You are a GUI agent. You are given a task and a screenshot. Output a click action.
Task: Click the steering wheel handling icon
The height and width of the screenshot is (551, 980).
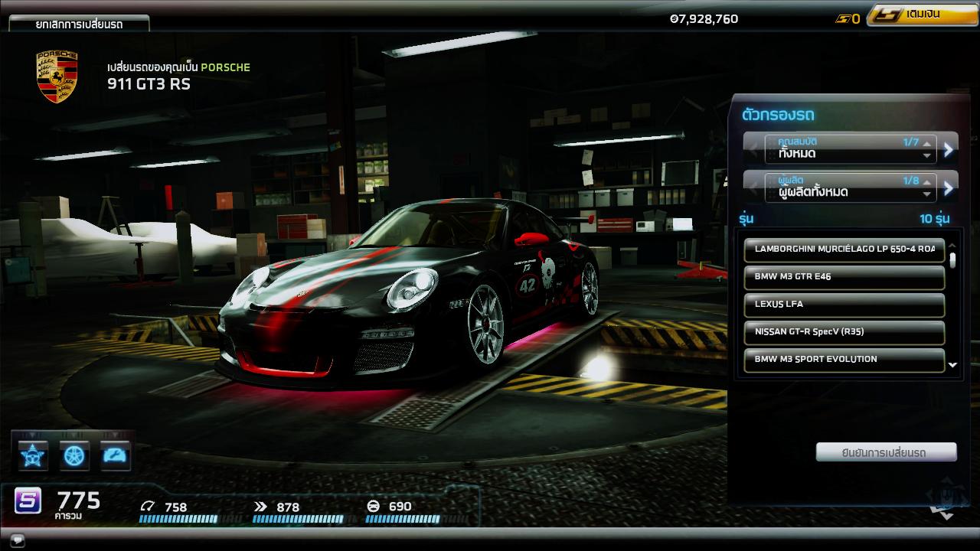coord(374,507)
